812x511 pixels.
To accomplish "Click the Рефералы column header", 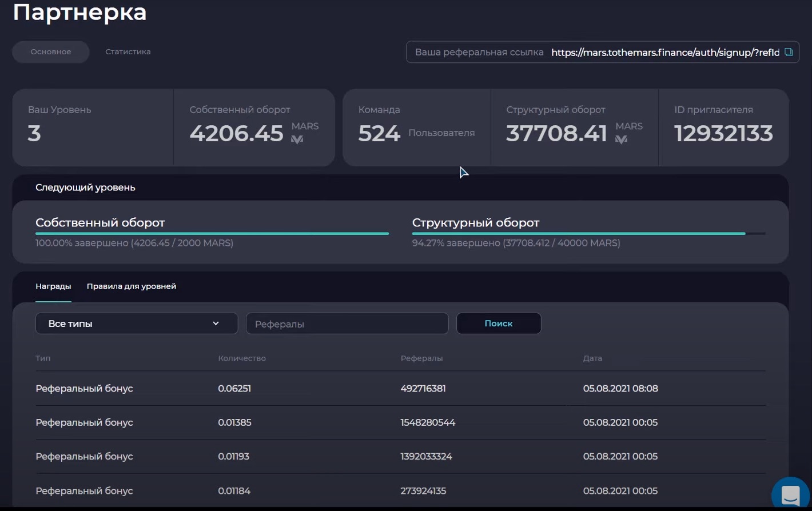I will tap(421, 358).
